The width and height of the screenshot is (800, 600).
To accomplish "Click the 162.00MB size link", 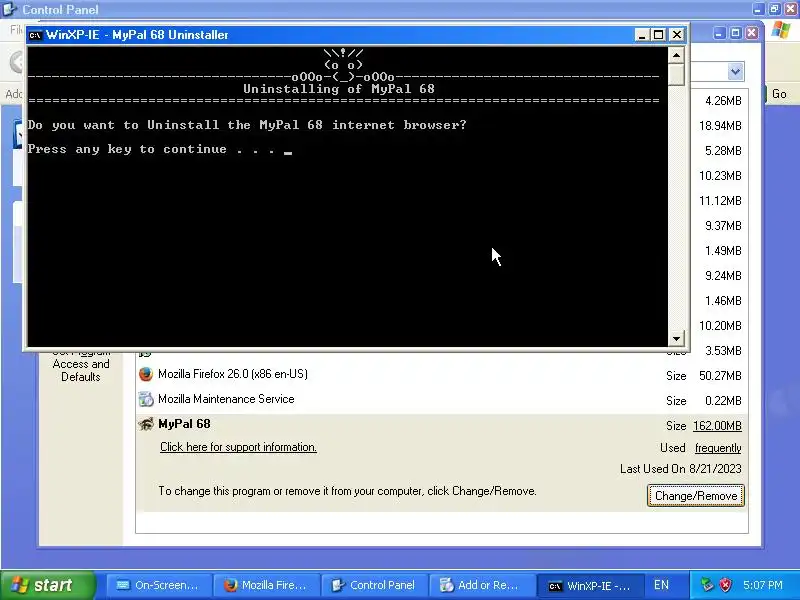I will pyautogui.click(x=717, y=426).
